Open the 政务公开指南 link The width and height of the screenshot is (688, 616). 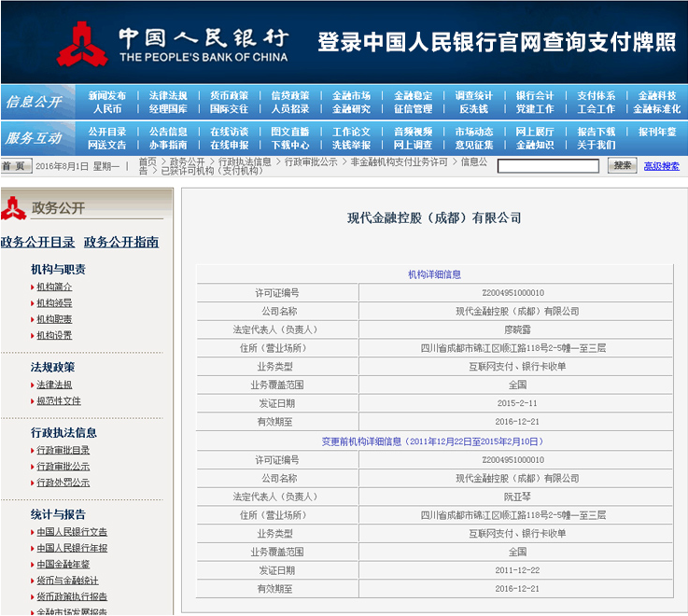[121, 242]
